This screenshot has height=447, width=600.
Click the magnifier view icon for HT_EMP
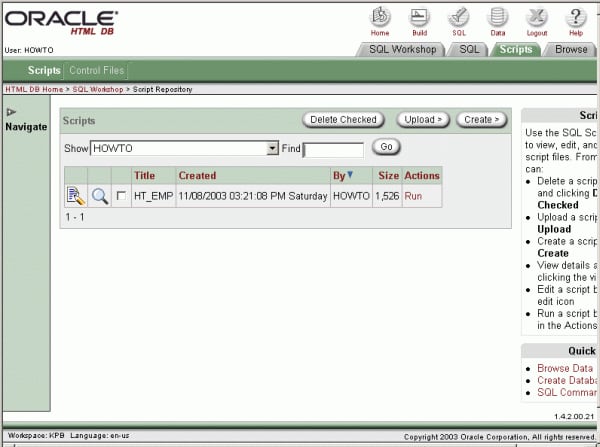coord(100,196)
